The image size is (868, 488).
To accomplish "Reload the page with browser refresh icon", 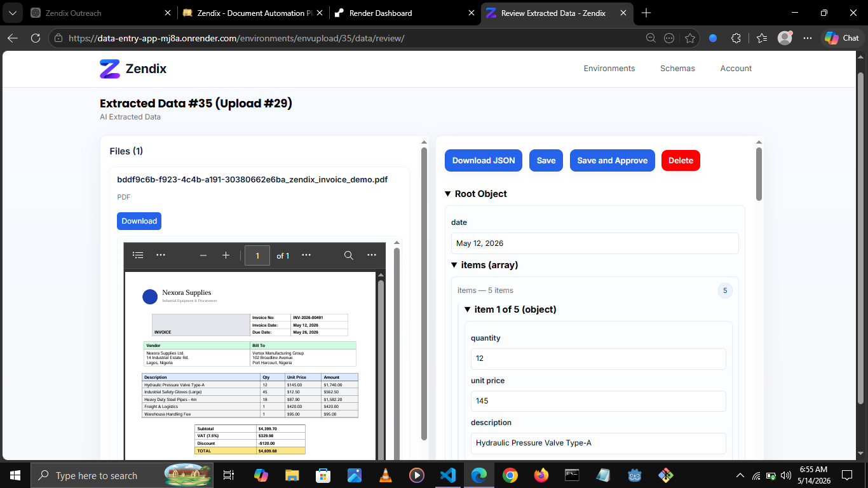I will (x=36, y=38).
